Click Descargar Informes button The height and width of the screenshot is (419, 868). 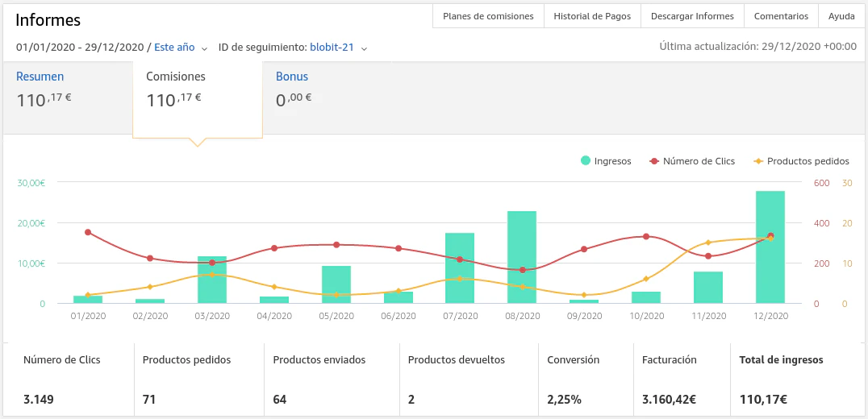click(692, 16)
